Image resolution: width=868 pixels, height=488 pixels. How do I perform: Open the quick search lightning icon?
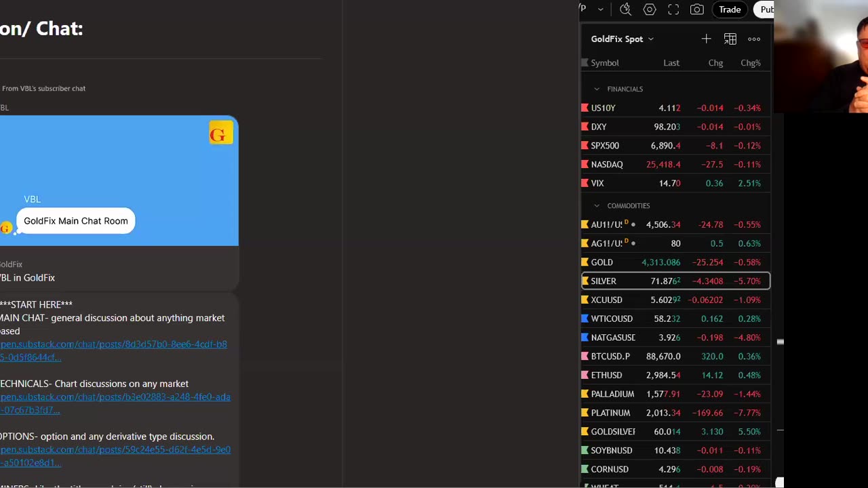coord(625,9)
